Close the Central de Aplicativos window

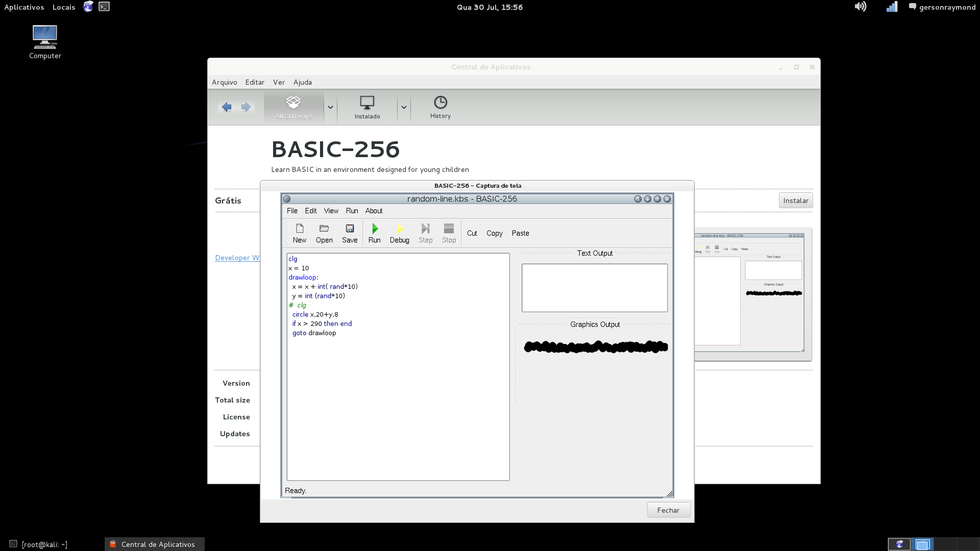tap(812, 67)
